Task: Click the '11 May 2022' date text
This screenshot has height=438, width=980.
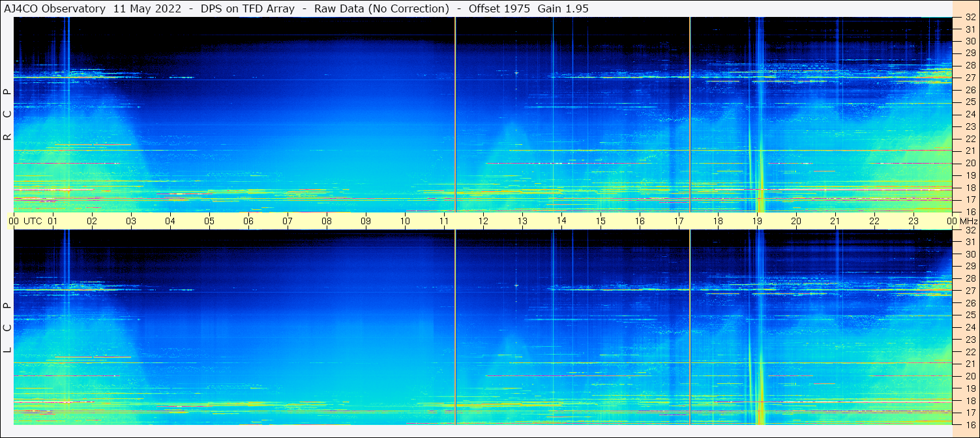Action: (147, 8)
